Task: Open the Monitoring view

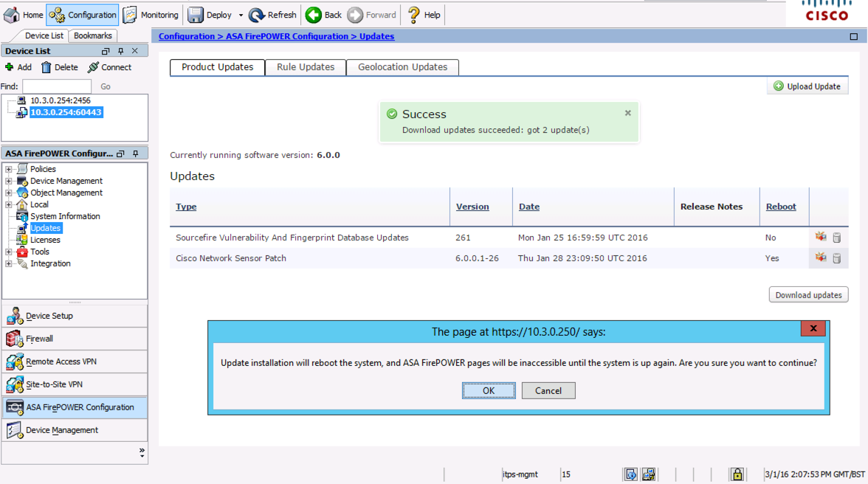Action: [151, 15]
